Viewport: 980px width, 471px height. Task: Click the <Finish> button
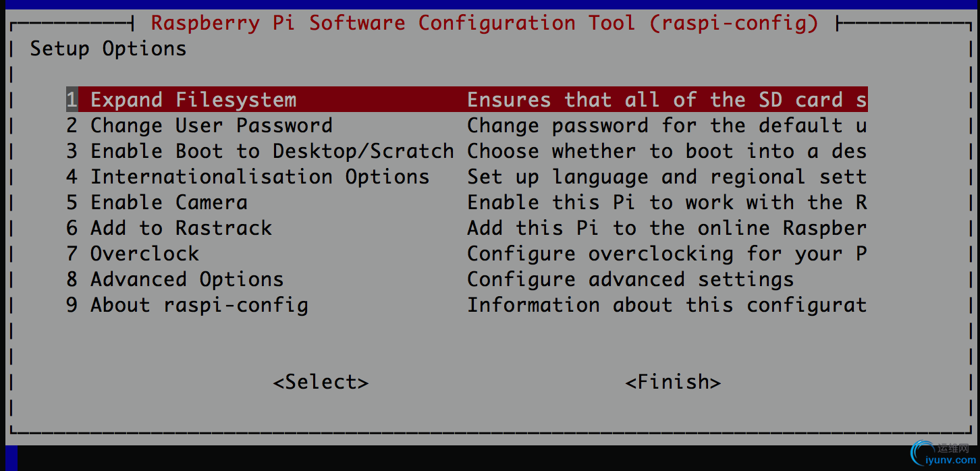coord(673,382)
